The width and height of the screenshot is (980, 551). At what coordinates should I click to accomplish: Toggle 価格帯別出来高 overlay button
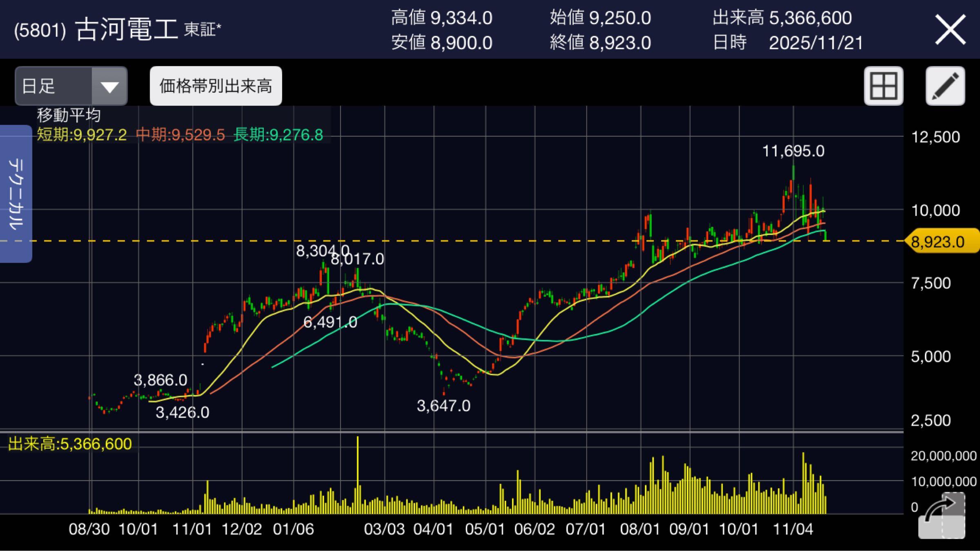pyautogui.click(x=216, y=86)
